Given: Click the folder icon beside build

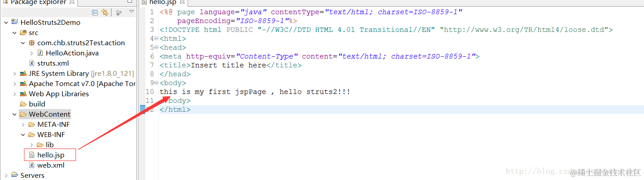Looking at the screenshot, I should (x=24, y=104).
